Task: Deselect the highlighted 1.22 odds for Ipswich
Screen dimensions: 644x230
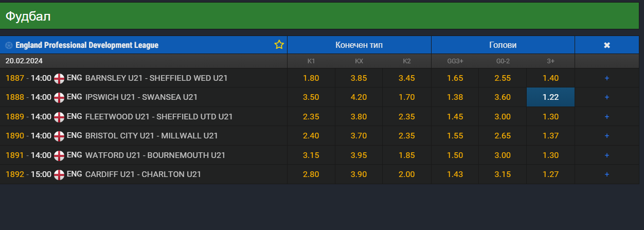Action: coord(550,97)
